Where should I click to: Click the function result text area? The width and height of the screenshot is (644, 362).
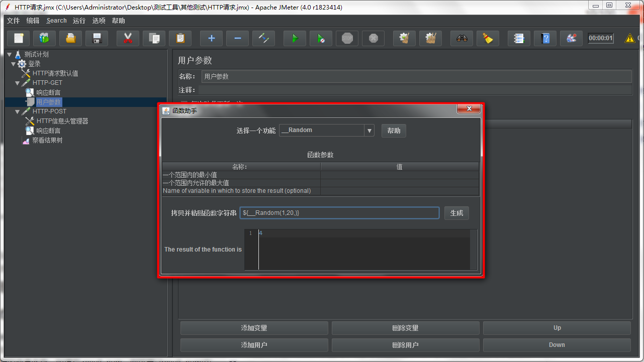coord(360,250)
